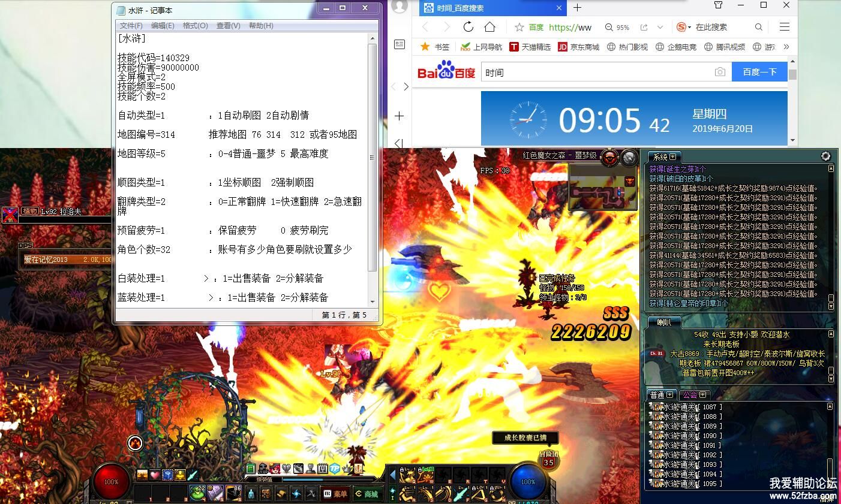
Task: Collapse the browser sidebar arrow
Action: point(399,143)
